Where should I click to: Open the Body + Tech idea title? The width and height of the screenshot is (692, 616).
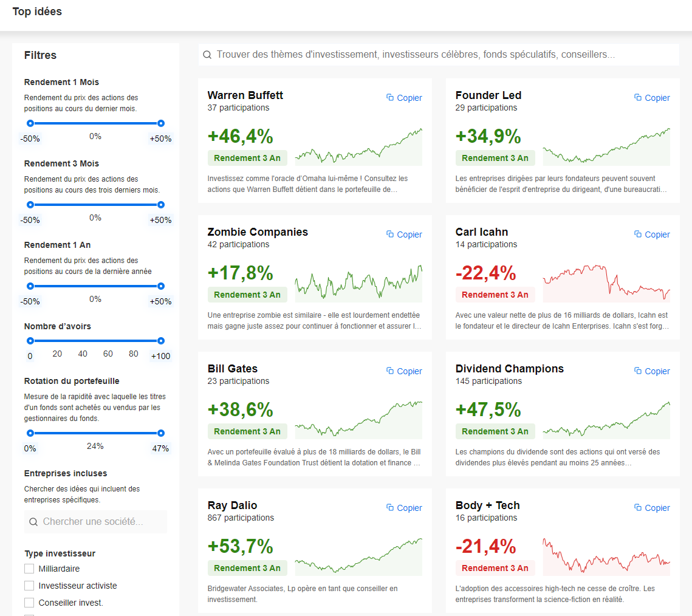(x=488, y=505)
